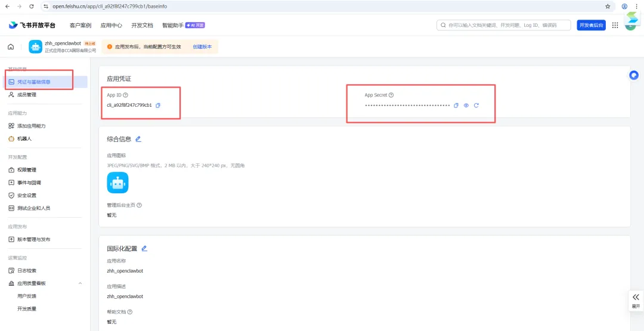Search docs in the top search field

click(x=503, y=25)
